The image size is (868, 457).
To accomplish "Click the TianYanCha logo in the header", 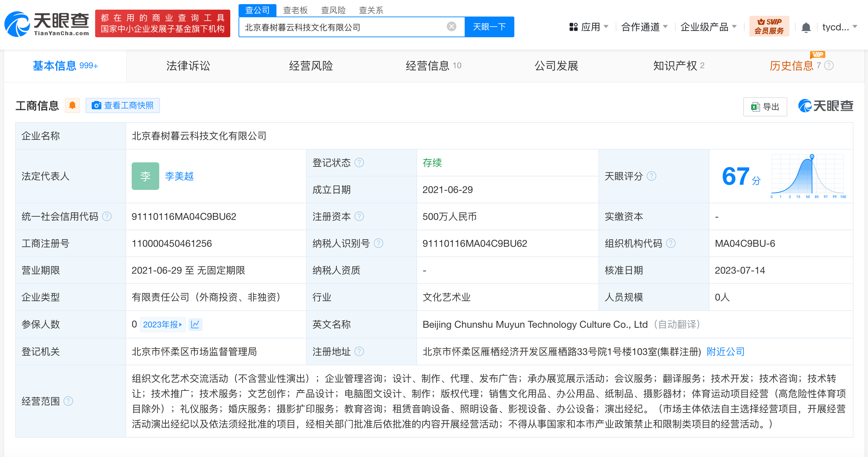I will 47,24.
